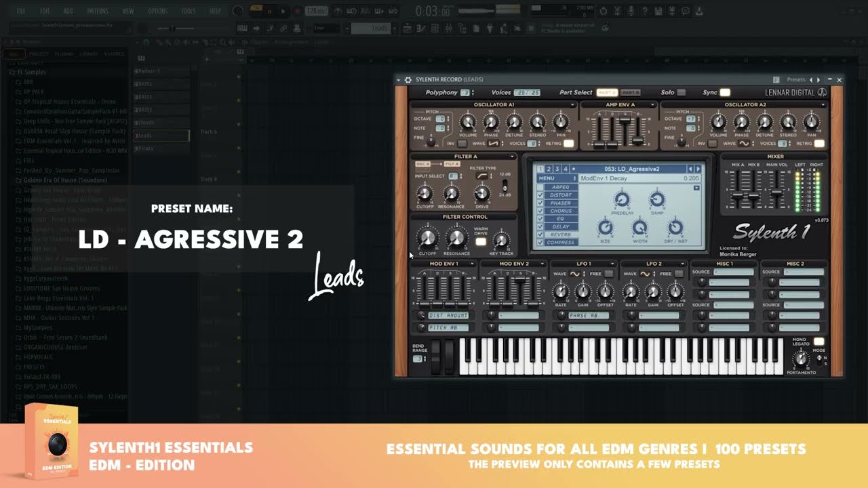Toggle Oscillator A1 RETRIG button
868x488 pixels.
click(568, 144)
